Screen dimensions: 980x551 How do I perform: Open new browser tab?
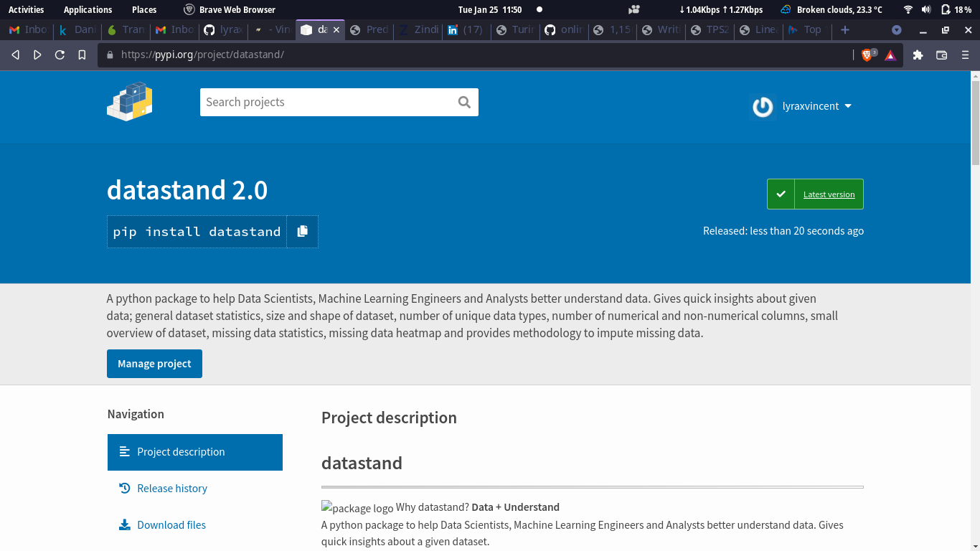[845, 29]
